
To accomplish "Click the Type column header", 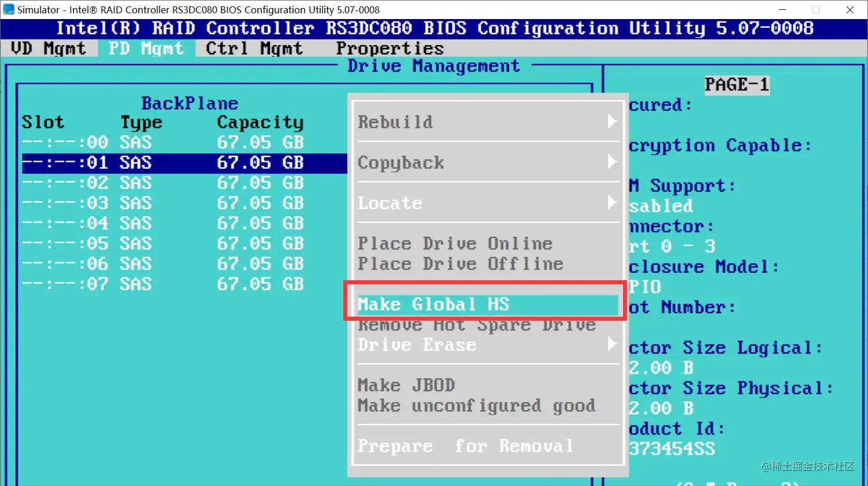I will point(141,123).
